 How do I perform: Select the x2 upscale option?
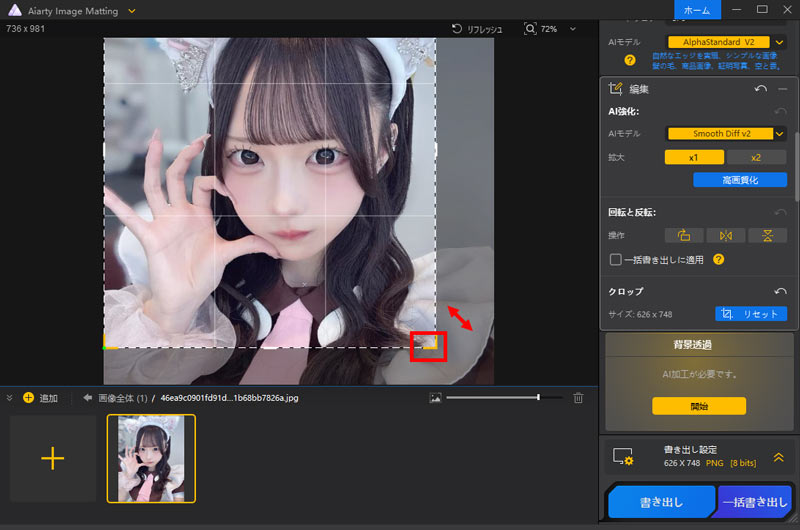coord(756,157)
